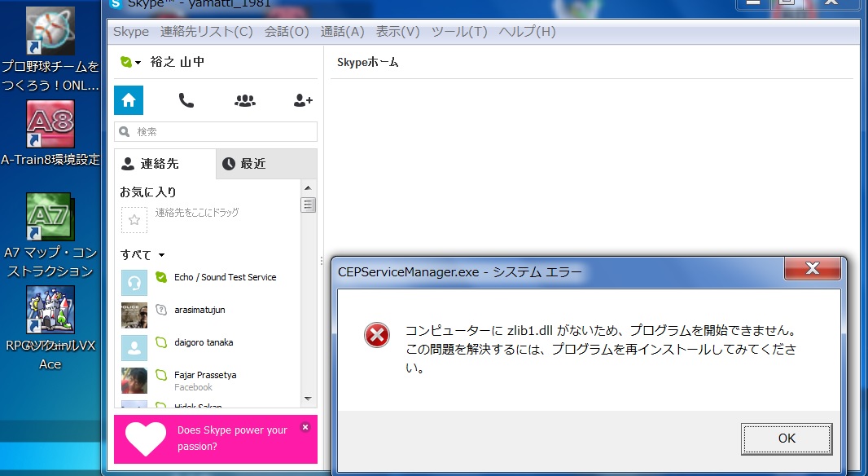This screenshot has height=476, width=868.
Task: Click the favorites star placeholder icon
Action: pos(134,220)
